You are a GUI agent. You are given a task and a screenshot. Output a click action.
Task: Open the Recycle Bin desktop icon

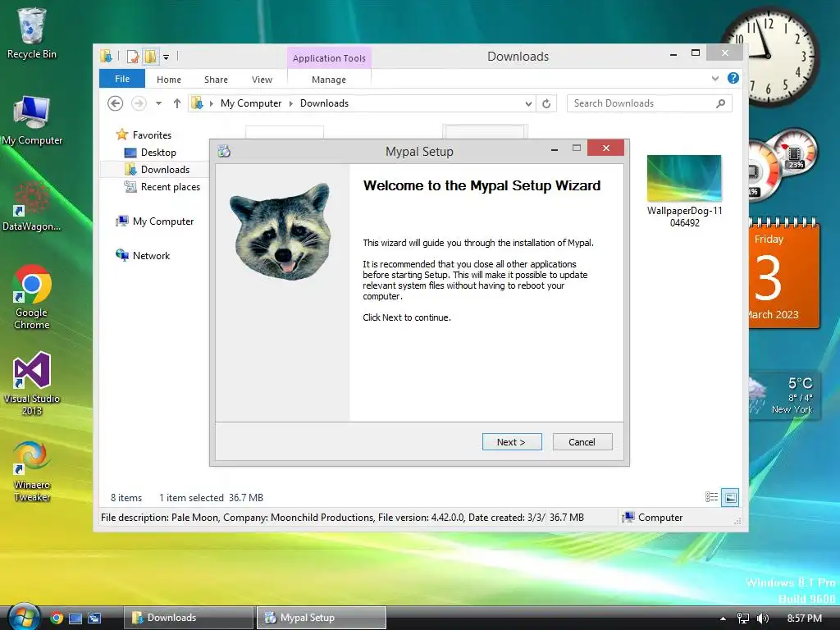[32, 33]
